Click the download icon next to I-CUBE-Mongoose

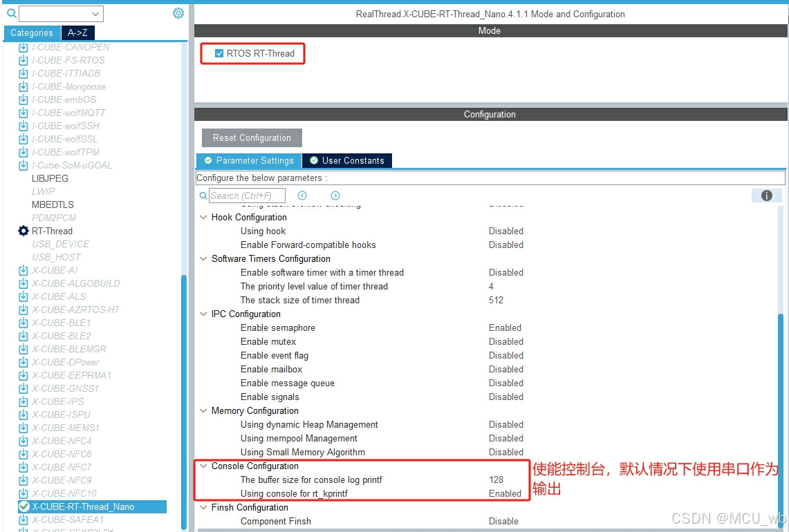(23, 86)
